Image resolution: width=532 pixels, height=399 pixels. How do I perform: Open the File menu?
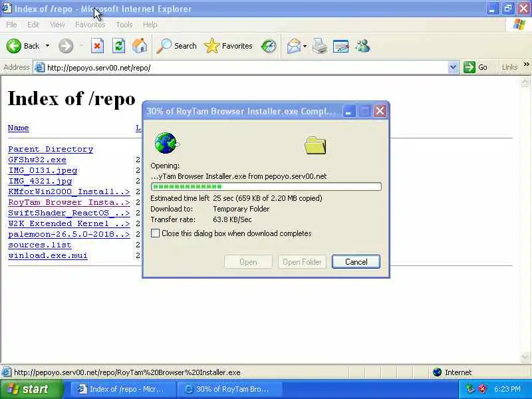click(11, 25)
